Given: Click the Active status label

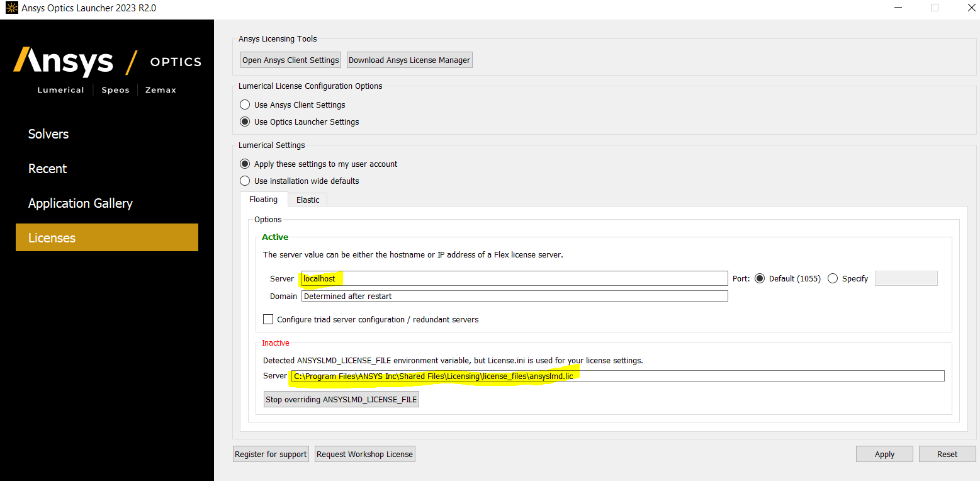Looking at the screenshot, I should (x=275, y=237).
